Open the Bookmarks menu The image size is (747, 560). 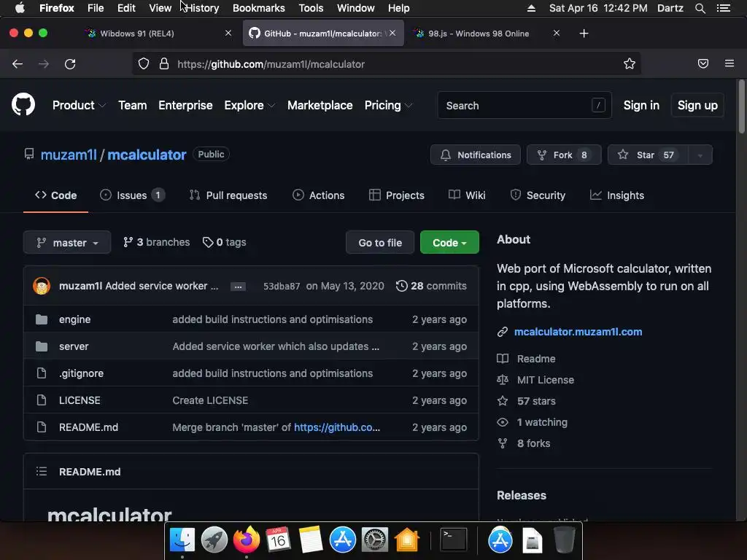click(259, 8)
